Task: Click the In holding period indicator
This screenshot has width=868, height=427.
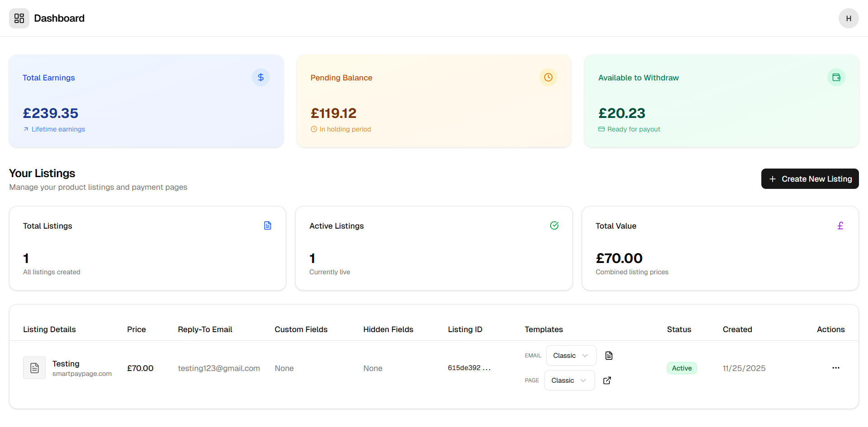Action: (x=340, y=129)
